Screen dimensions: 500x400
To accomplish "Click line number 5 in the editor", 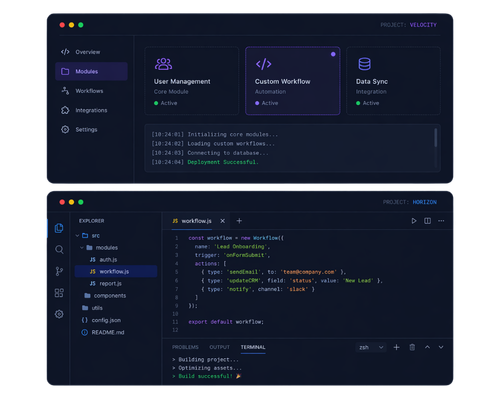I will (176, 272).
